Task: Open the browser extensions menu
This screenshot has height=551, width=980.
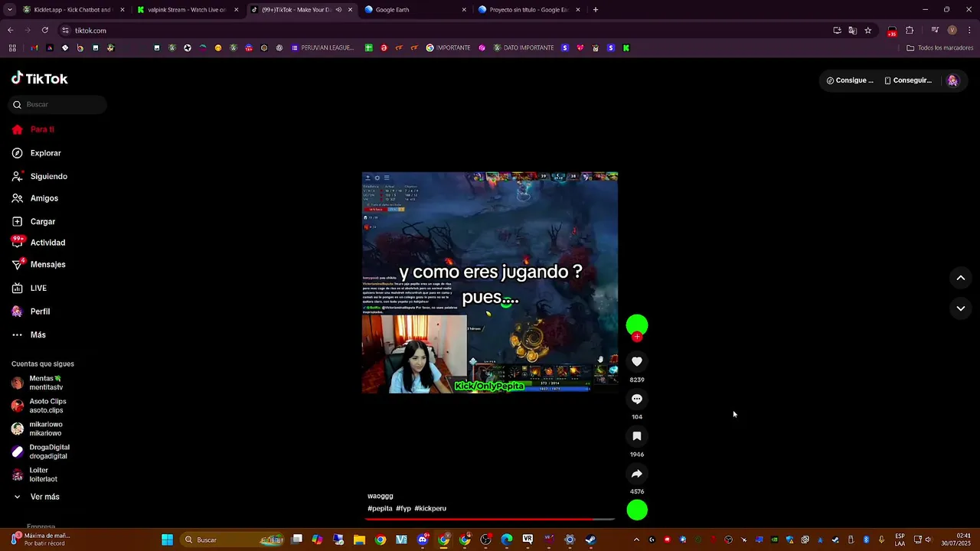Action: pos(910,31)
